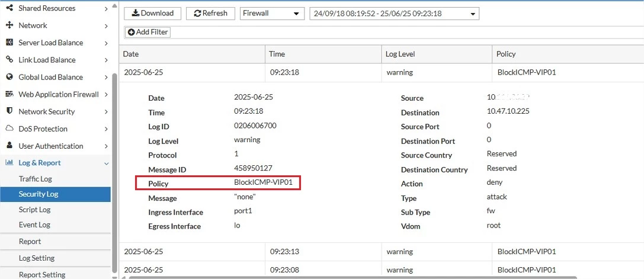644x279 pixels.
Task: Collapse the Log & Report section chevron
Action: click(x=107, y=163)
